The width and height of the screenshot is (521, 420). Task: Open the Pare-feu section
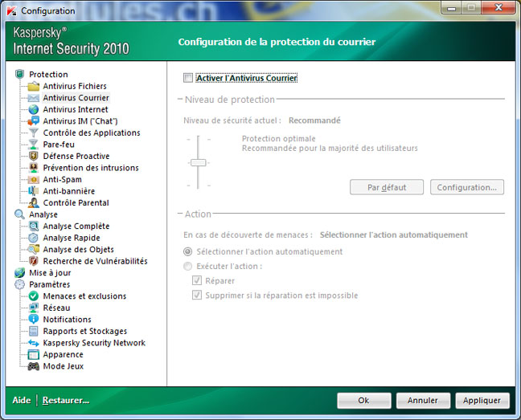click(x=59, y=145)
